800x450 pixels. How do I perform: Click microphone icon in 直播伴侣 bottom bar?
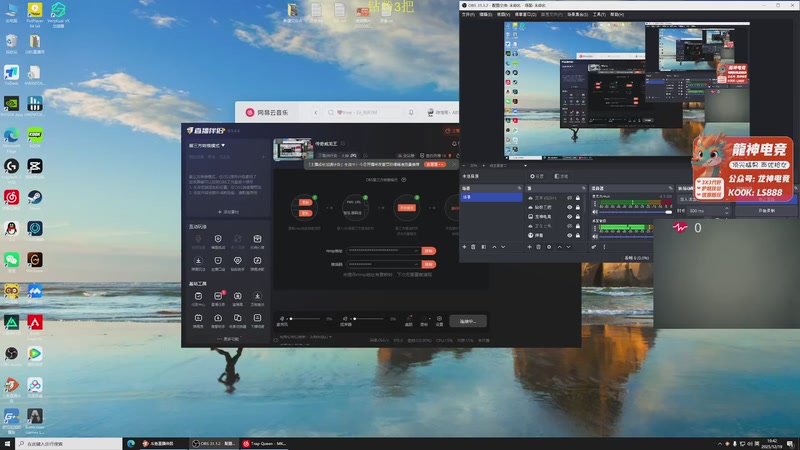pyautogui.click(x=282, y=319)
